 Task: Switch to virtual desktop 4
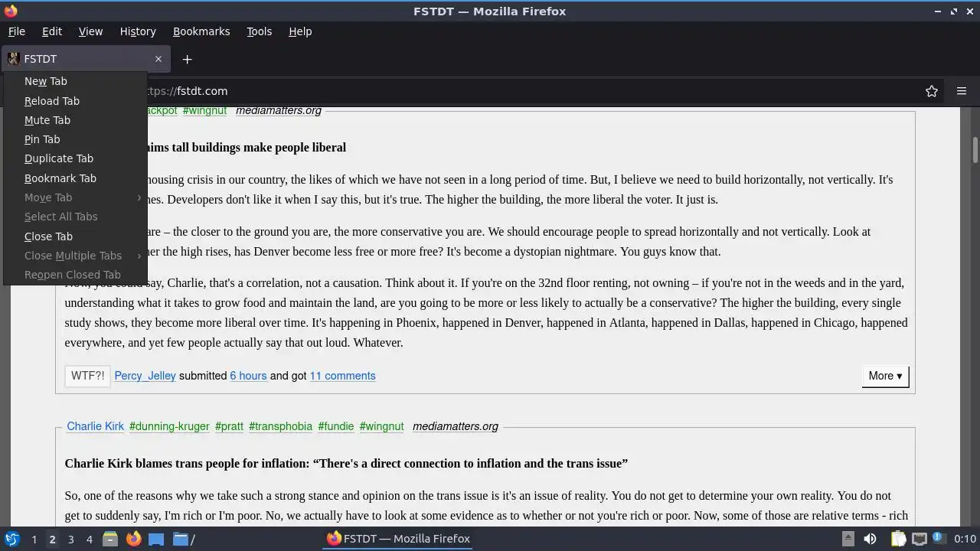[89, 540]
